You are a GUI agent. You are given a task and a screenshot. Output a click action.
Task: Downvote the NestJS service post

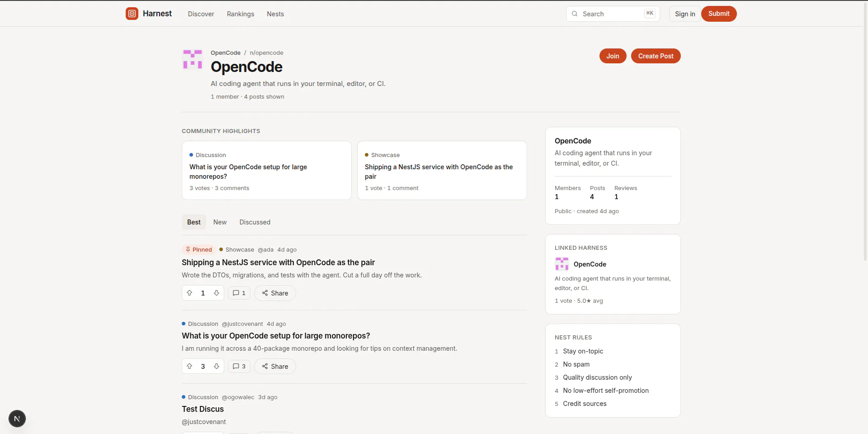(217, 293)
